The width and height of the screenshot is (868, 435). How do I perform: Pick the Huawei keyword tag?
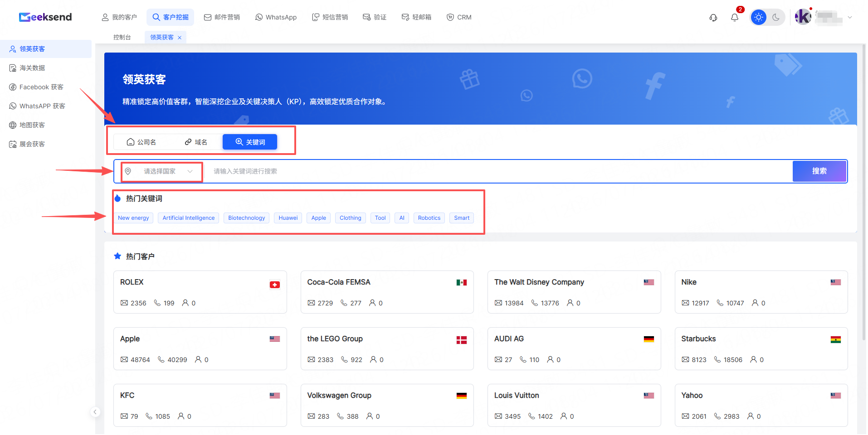pyautogui.click(x=288, y=218)
